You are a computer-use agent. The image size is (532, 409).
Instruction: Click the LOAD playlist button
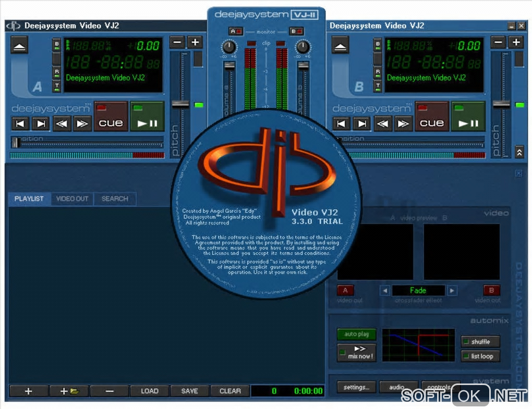click(150, 391)
